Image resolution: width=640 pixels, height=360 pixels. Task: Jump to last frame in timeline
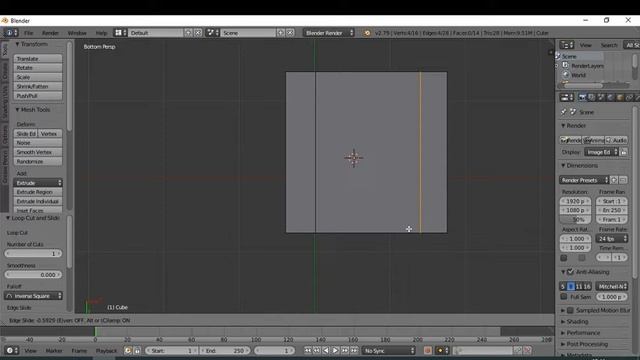pyautogui.click(x=354, y=350)
